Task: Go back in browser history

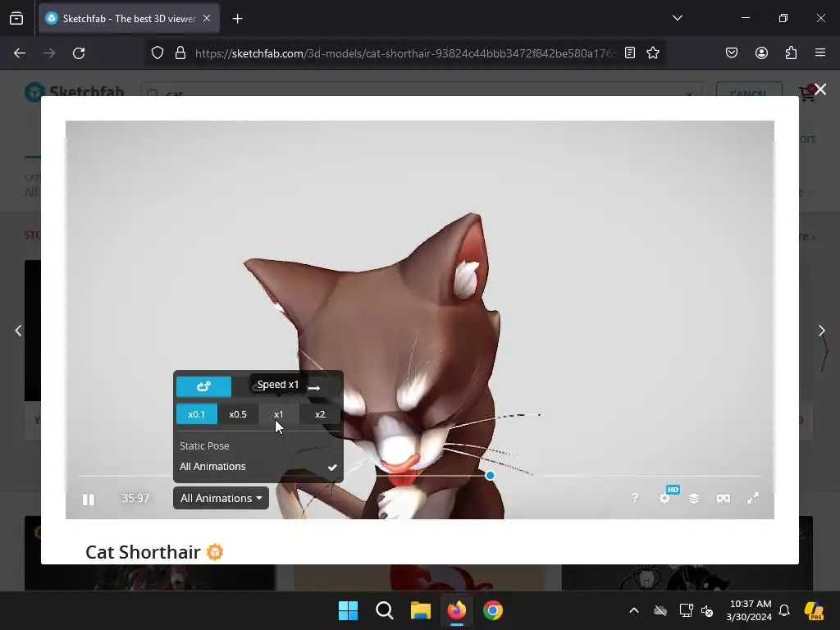Action: pos(20,53)
